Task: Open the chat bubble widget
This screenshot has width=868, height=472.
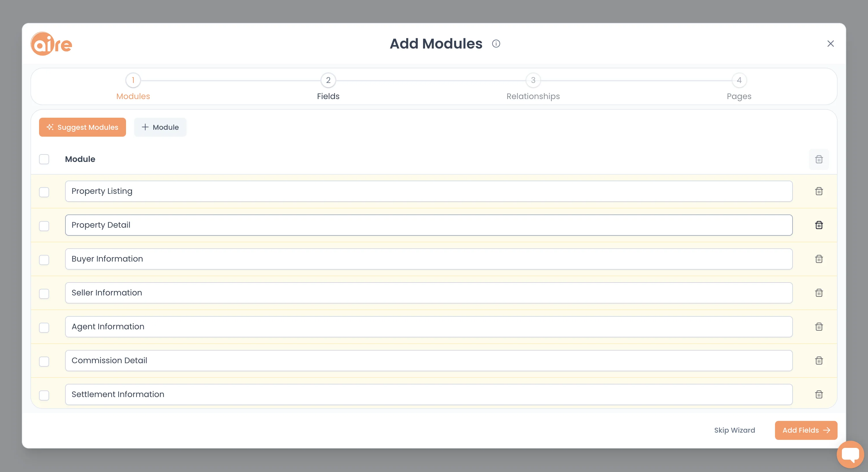Action: pyautogui.click(x=850, y=454)
